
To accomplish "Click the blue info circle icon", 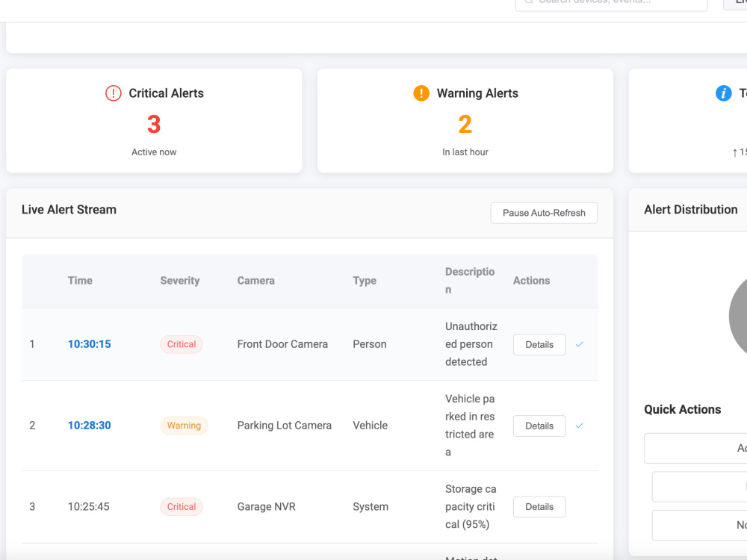I will pos(723,93).
